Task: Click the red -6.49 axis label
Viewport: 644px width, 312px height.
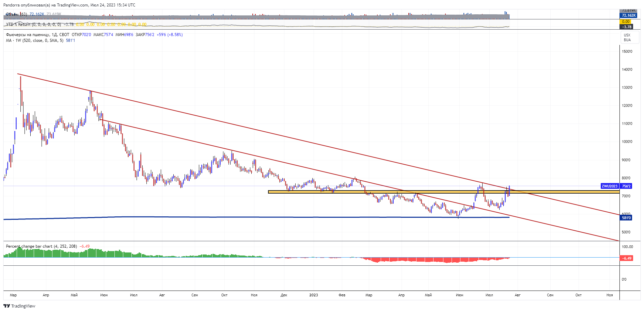Action: click(x=627, y=258)
